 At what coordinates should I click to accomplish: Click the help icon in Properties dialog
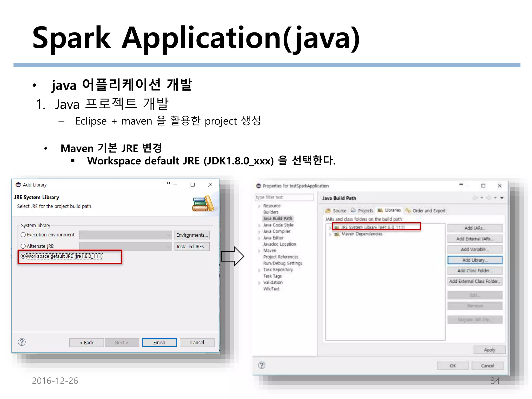(x=262, y=365)
